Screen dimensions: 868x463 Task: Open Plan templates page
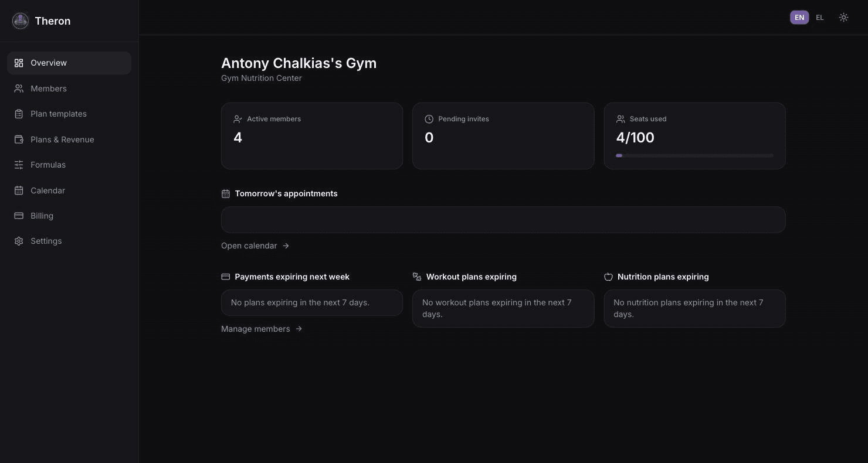coord(69,114)
